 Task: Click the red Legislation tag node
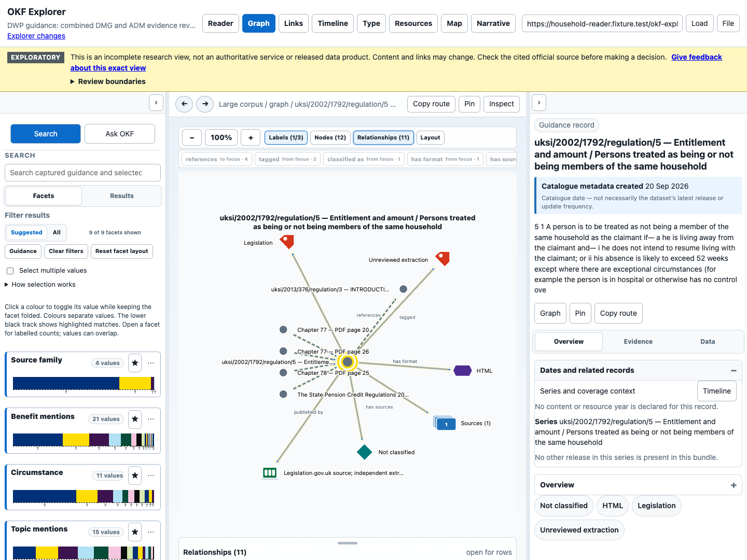click(x=287, y=241)
